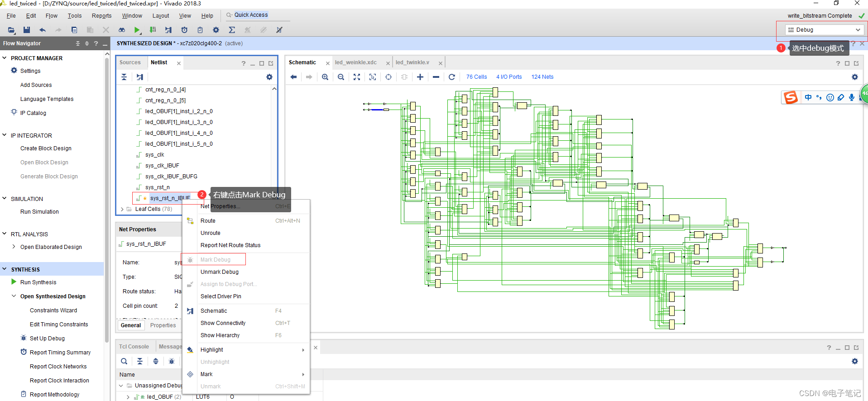868x401 pixels.
Task: Zoom in on the schematic view
Action: [325, 77]
